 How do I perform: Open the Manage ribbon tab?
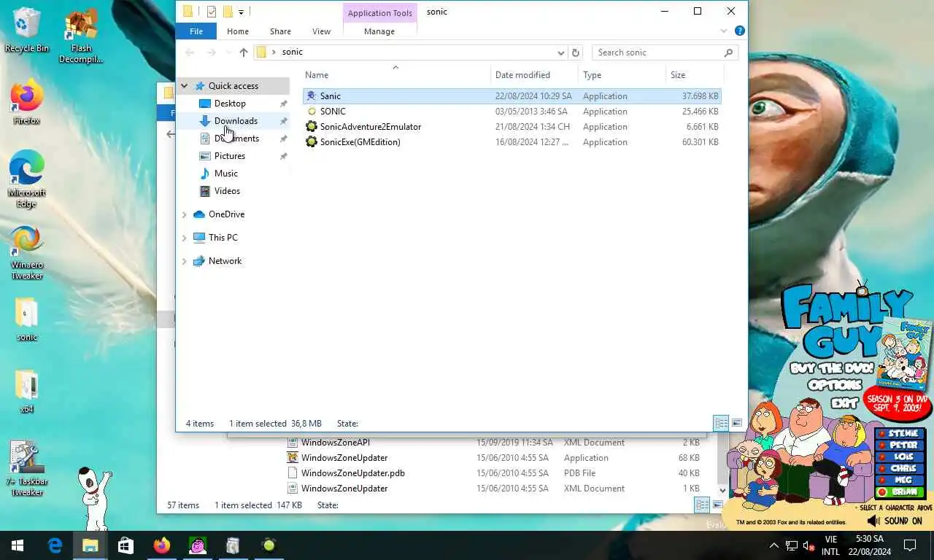[379, 31]
